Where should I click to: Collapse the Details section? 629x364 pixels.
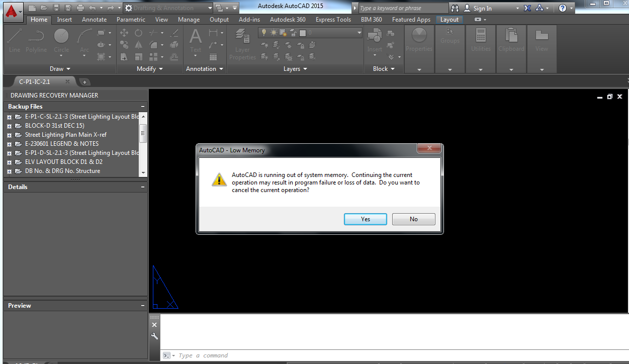click(143, 187)
